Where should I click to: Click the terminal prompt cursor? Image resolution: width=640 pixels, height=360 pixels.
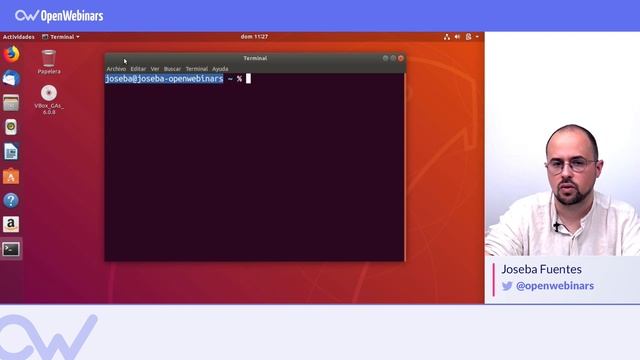point(248,79)
